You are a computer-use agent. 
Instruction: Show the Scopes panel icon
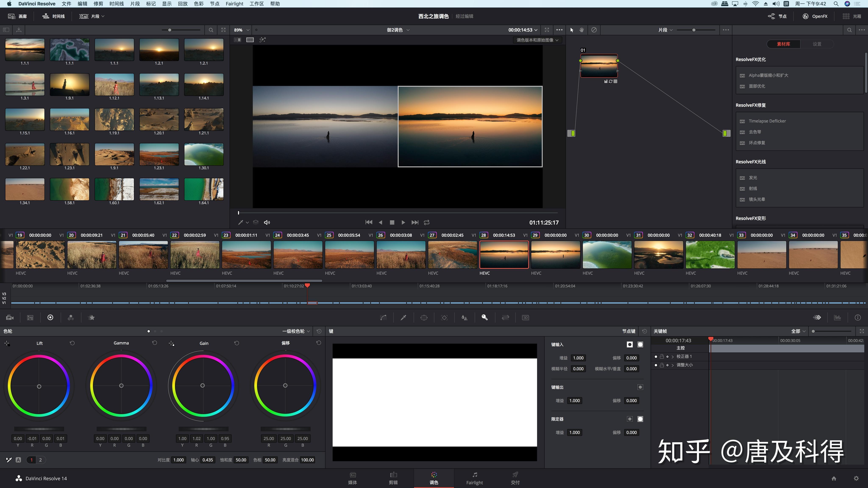point(837,317)
